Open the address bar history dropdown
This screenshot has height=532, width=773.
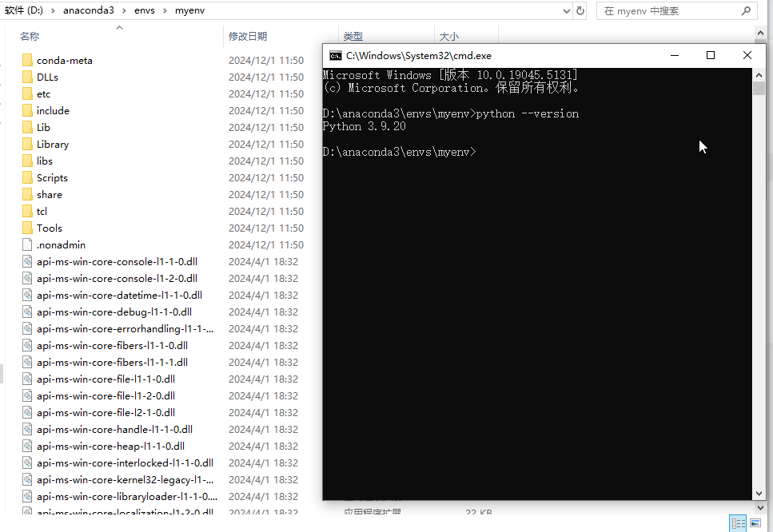(x=566, y=11)
